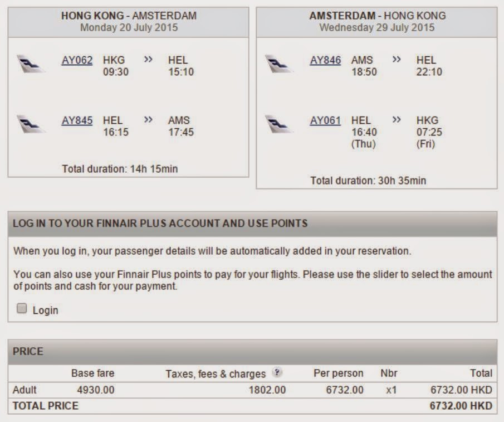Tick the Login checkbox
This screenshot has height=422, width=504.
coord(22,308)
